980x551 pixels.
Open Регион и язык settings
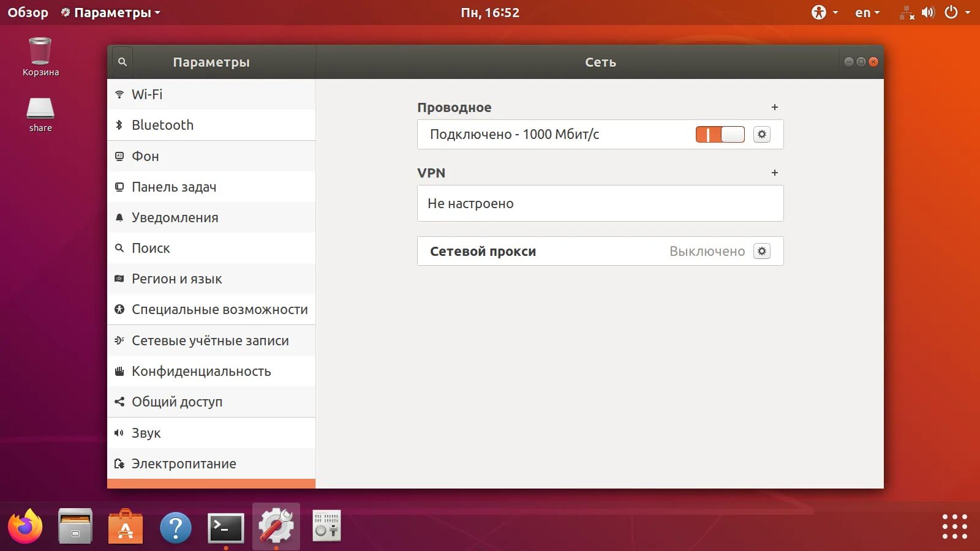(x=211, y=279)
